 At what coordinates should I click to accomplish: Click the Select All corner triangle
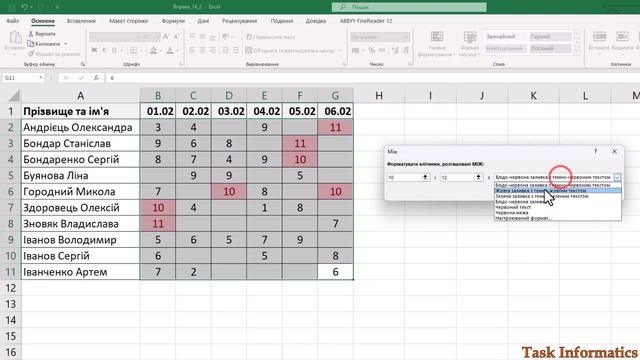click(x=14, y=96)
